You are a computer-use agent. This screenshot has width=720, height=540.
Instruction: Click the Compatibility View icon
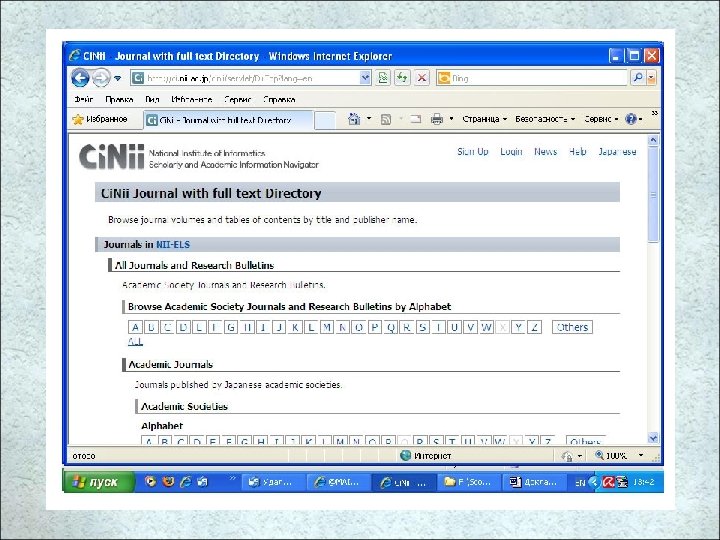[x=383, y=78]
